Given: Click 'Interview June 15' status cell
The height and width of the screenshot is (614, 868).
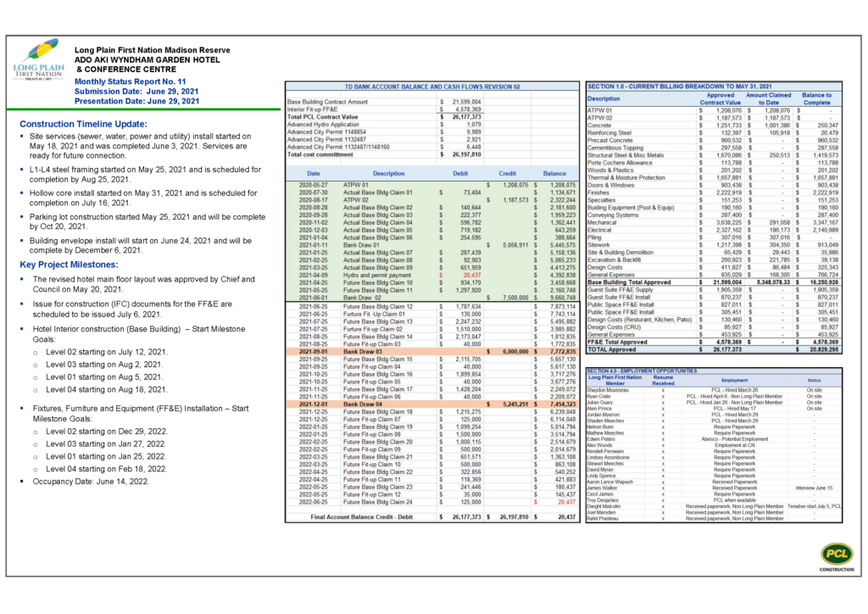Looking at the screenshot, I should (814, 488).
